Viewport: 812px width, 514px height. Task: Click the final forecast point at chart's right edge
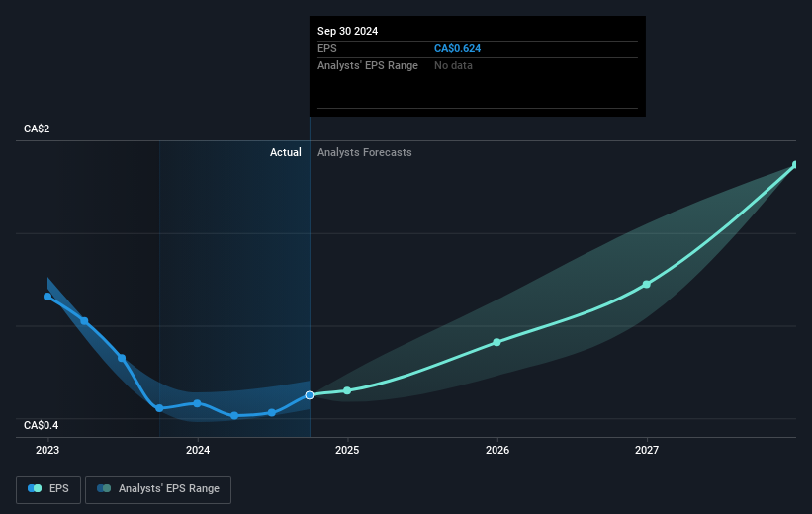click(x=795, y=165)
